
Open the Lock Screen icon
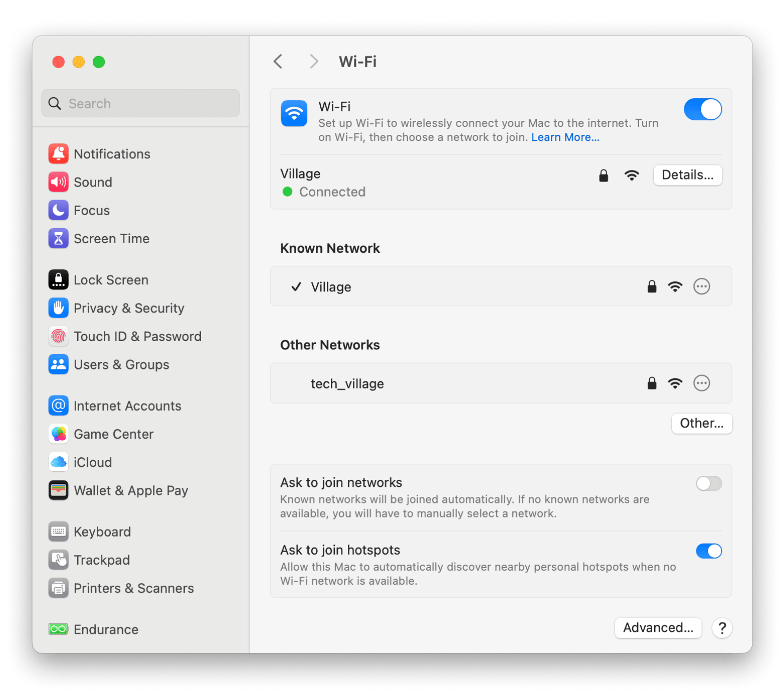pos(58,280)
